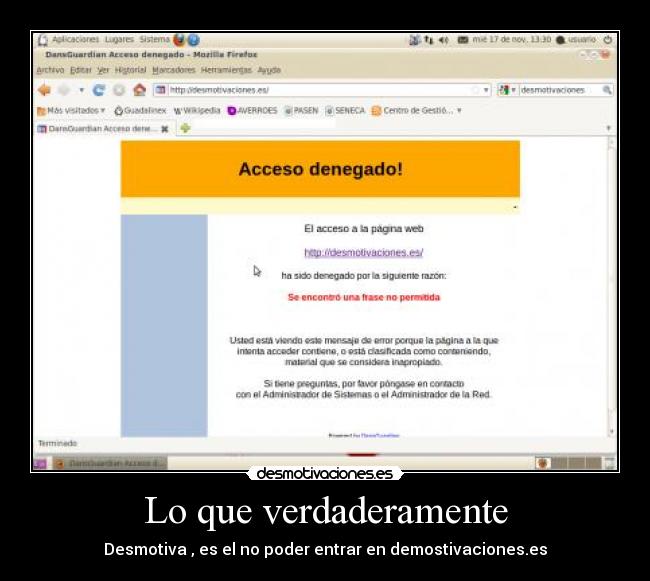
Task: Open the Archivo menu
Action: [50, 70]
